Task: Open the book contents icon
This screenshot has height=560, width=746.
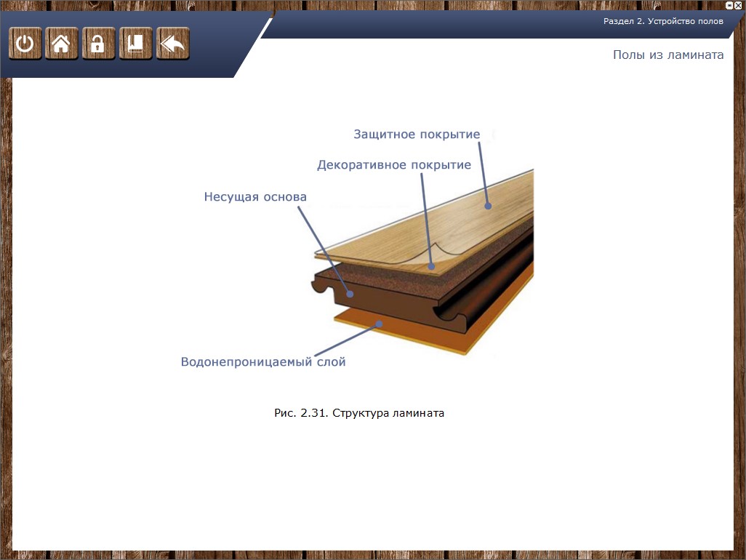Action: pos(135,44)
